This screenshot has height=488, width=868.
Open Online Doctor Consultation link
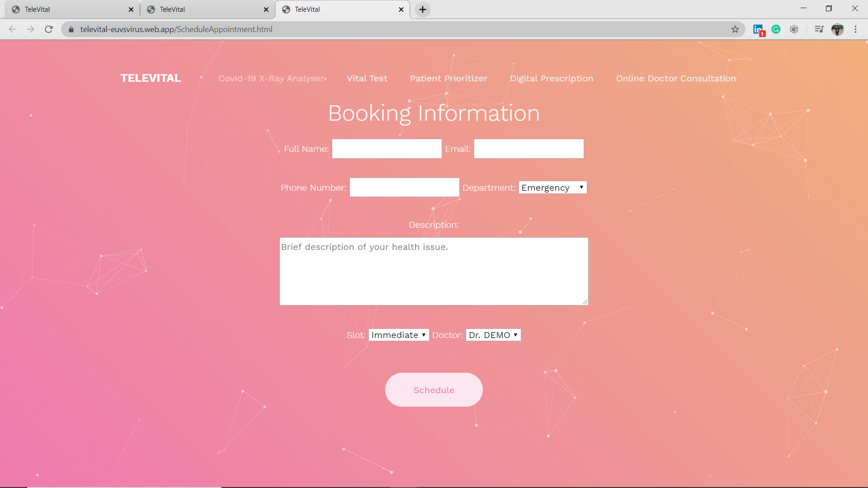click(x=675, y=78)
